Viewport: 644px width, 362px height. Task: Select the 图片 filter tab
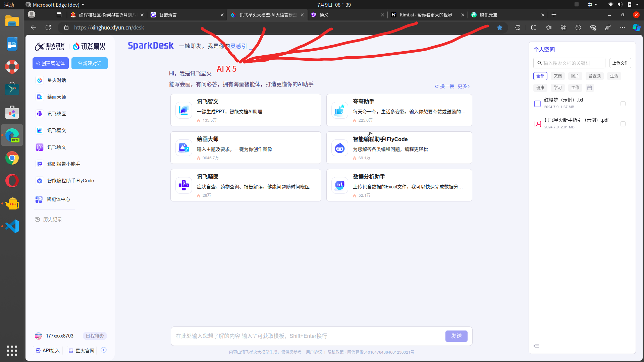[575, 76]
